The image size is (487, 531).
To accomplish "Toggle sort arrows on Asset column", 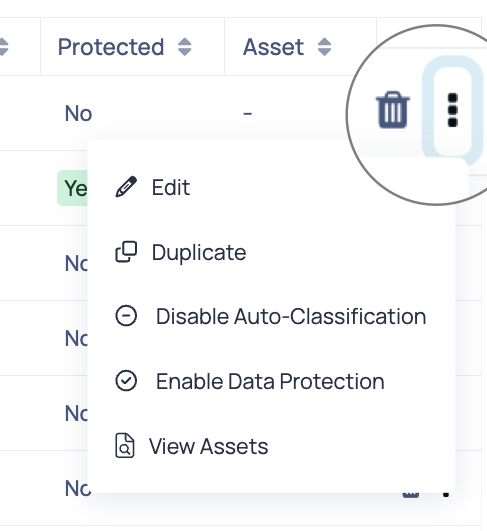I will coord(324,47).
